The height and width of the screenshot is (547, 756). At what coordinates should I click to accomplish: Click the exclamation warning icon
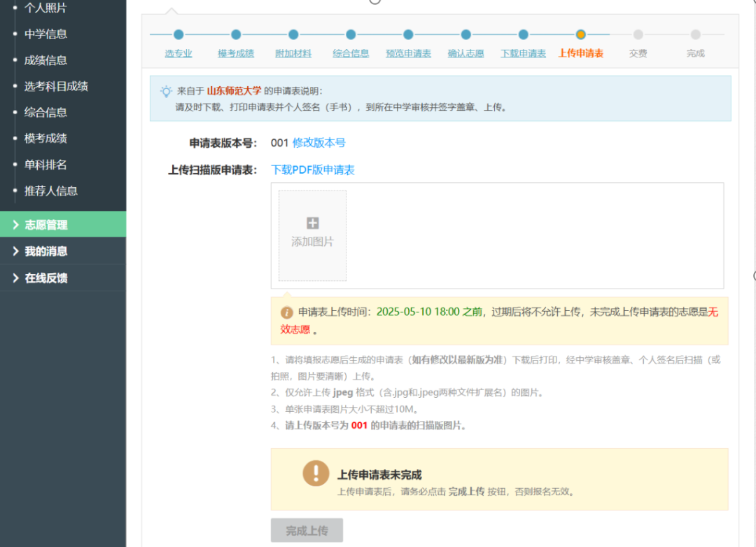click(x=316, y=473)
